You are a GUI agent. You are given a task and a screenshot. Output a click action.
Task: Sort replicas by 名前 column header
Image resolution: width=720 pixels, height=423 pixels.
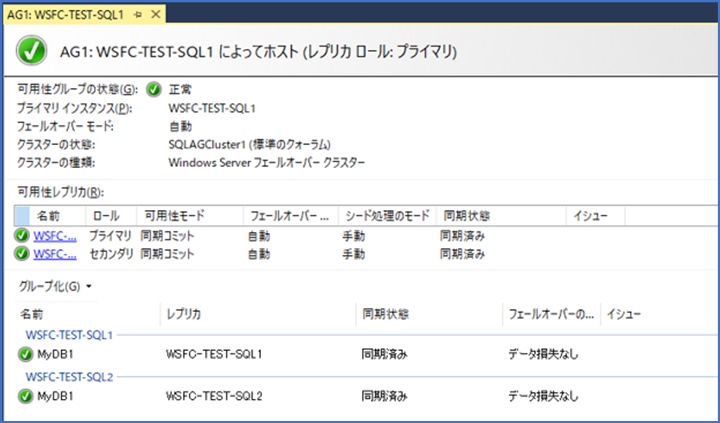pos(57,216)
